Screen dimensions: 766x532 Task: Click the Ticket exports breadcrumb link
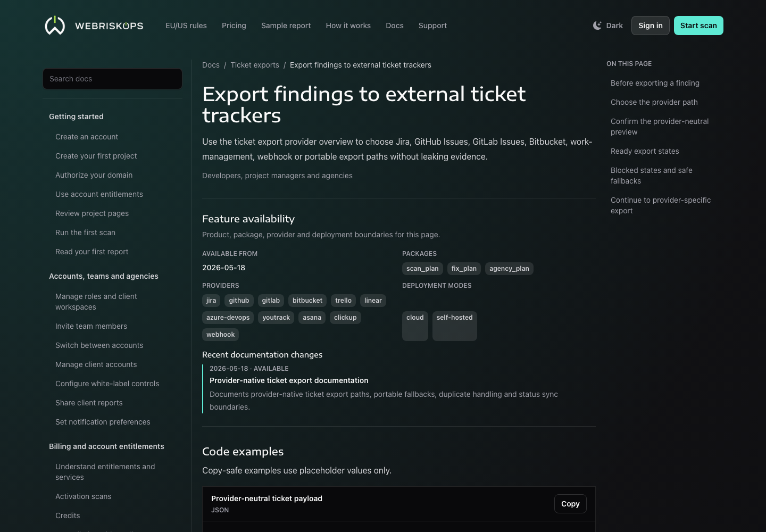(x=255, y=65)
